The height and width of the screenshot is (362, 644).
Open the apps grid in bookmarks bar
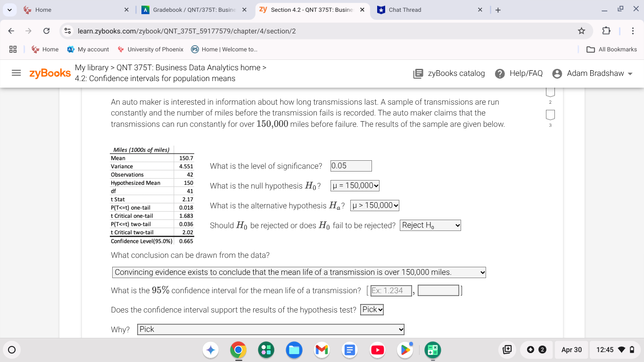[x=13, y=49]
